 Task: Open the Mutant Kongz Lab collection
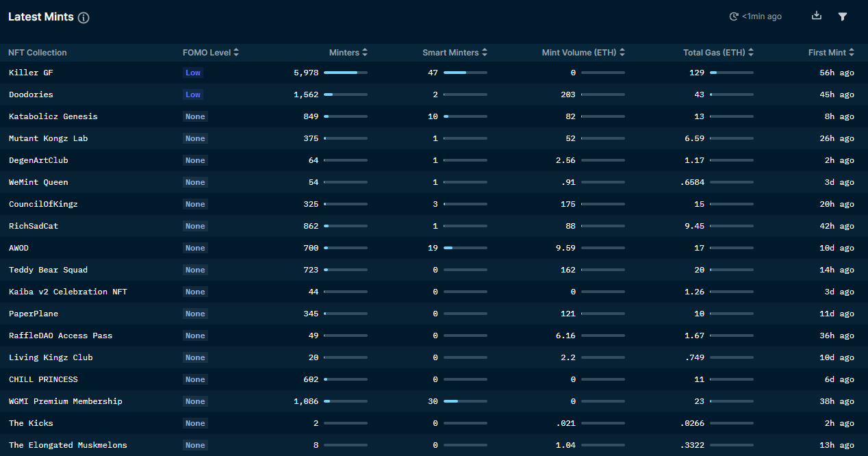tap(49, 138)
